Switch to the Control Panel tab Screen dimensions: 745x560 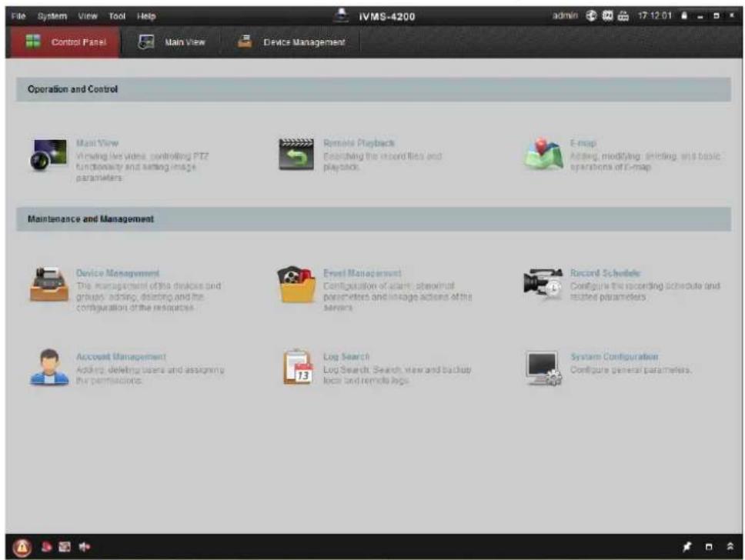tap(65, 42)
